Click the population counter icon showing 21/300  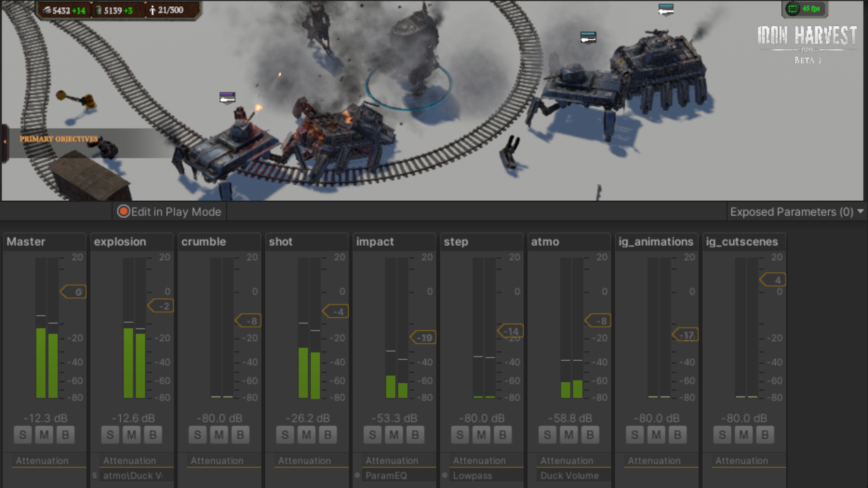[152, 10]
